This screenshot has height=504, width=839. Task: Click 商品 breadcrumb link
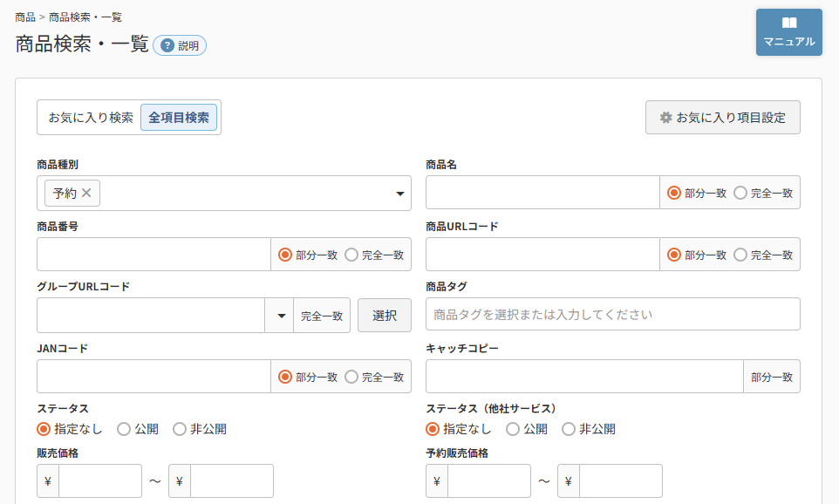25,17
